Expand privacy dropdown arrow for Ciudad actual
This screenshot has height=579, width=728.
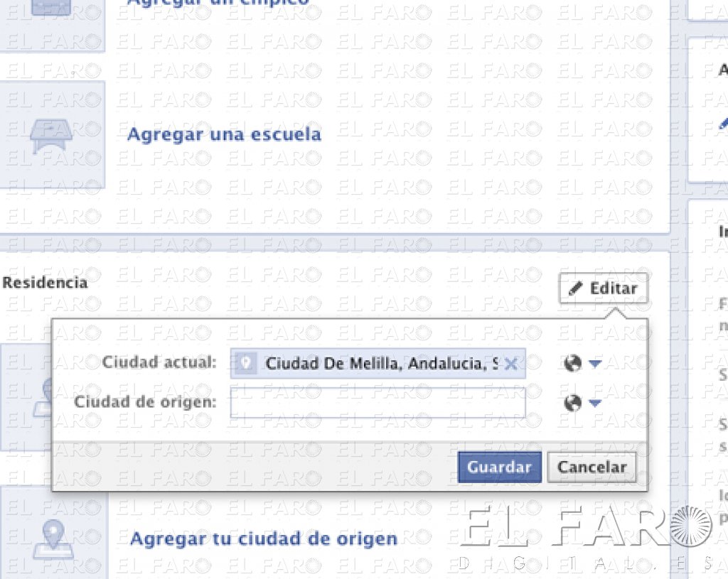tap(595, 363)
